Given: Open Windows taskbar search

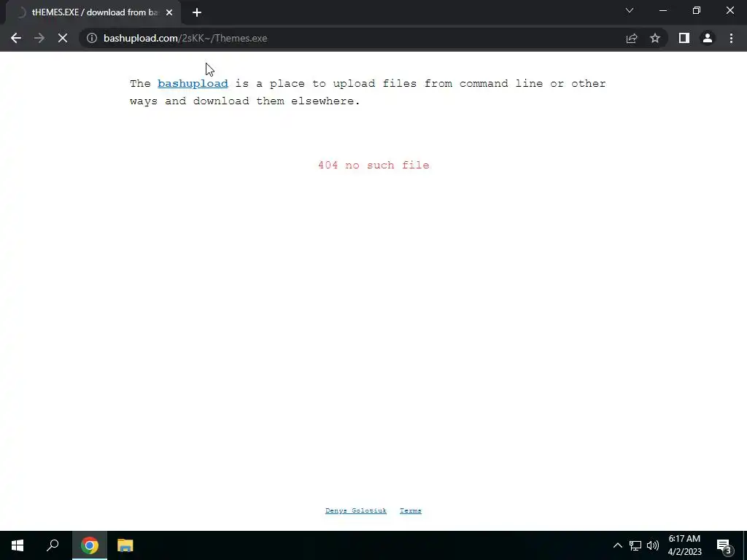Looking at the screenshot, I should click(x=53, y=545).
